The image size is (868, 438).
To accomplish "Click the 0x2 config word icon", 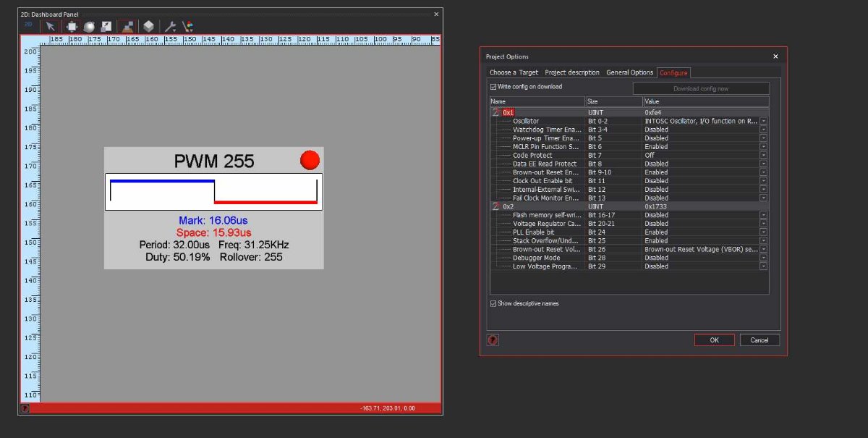I will click(495, 206).
